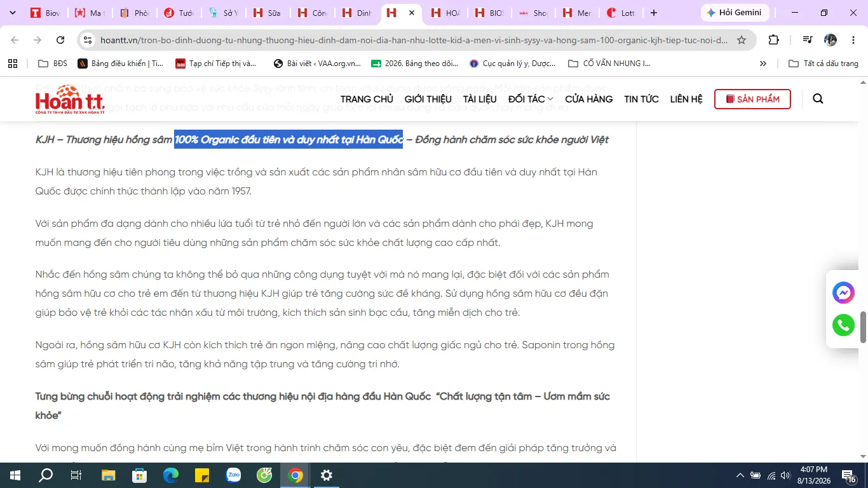Screen dimensions: 868x488
Task: Open Task View on the taskbar
Action: point(76,475)
